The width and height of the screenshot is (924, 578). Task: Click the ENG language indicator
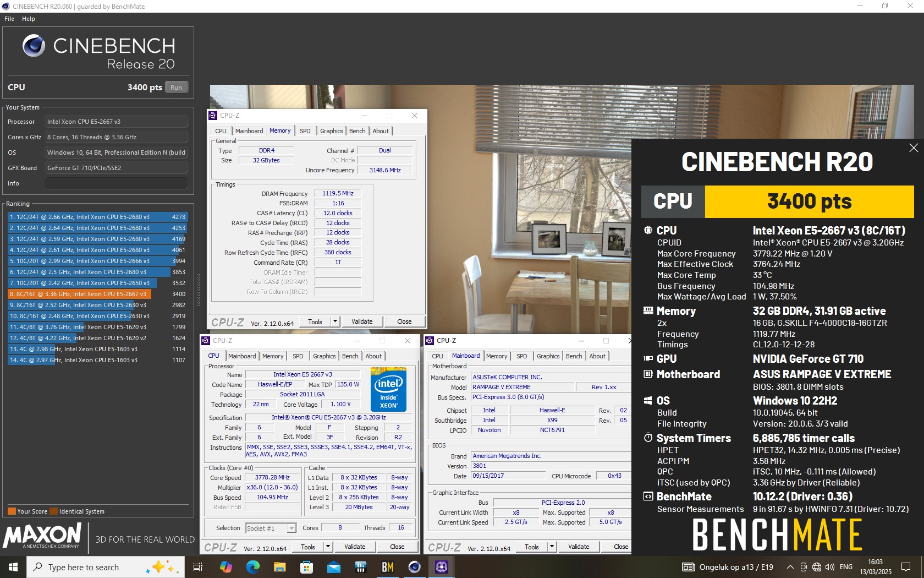pyautogui.click(x=846, y=567)
